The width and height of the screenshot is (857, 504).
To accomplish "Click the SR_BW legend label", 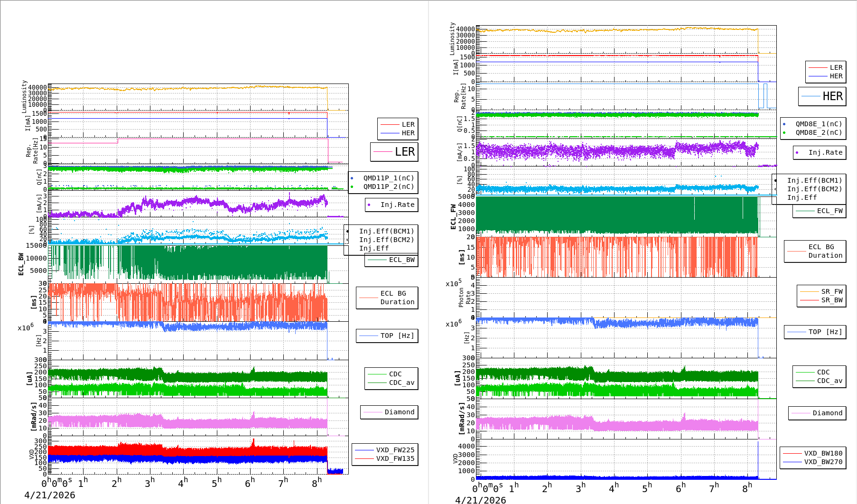I will click(832, 300).
